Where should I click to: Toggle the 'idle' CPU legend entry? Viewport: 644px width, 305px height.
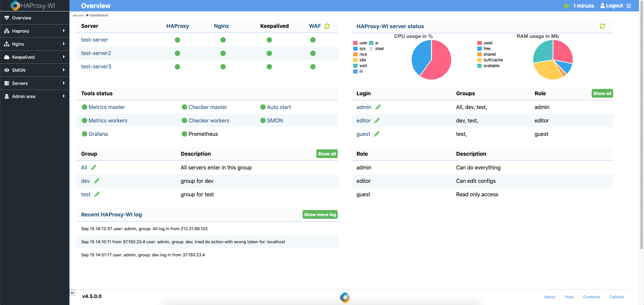click(x=360, y=60)
